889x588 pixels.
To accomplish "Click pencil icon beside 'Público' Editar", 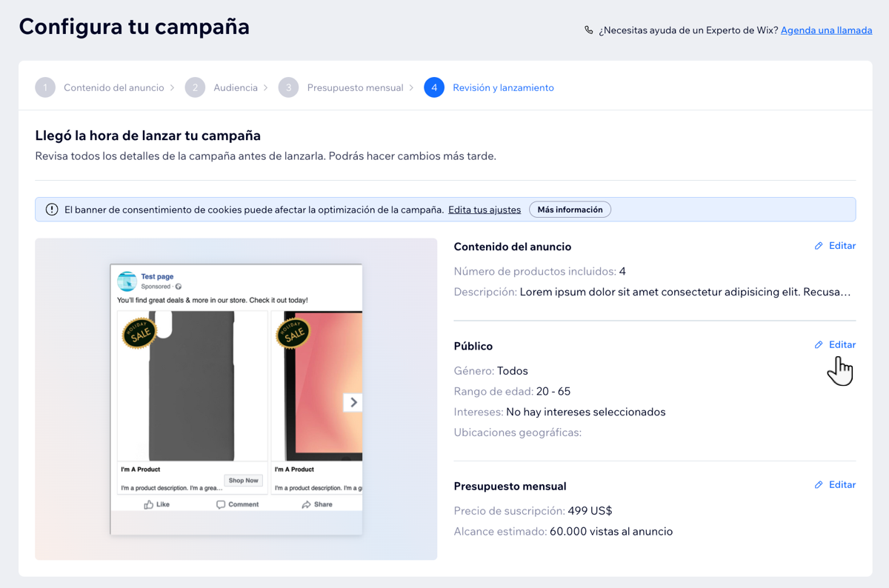I will coord(819,344).
